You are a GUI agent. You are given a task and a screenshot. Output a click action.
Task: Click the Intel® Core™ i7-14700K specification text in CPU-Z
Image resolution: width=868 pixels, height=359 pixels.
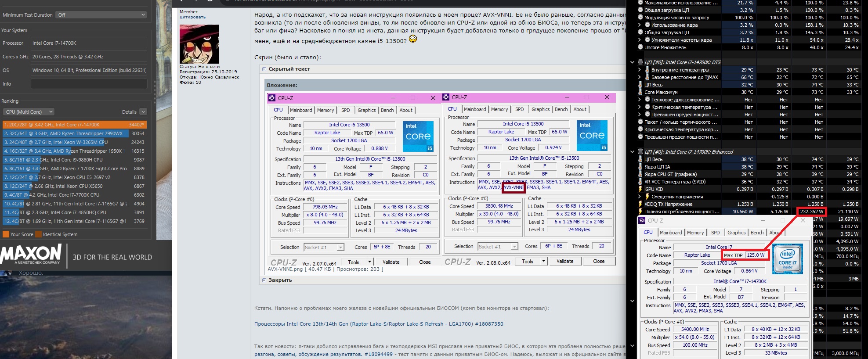pyautogui.click(x=740, y=281)
